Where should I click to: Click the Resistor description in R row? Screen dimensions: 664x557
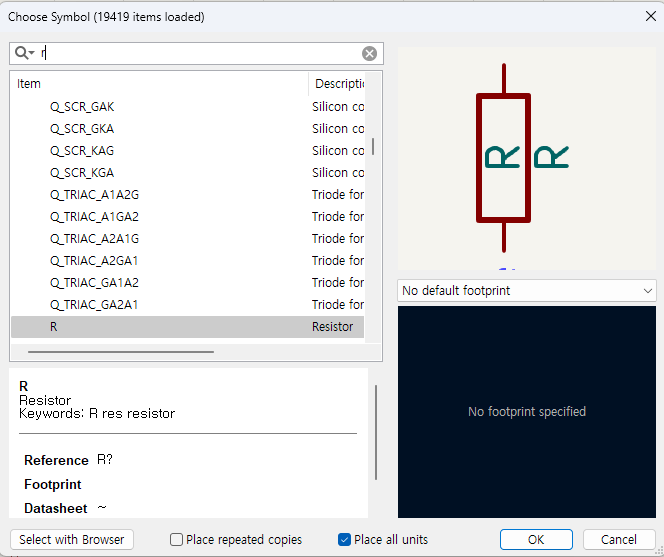[x=332, y=327]
